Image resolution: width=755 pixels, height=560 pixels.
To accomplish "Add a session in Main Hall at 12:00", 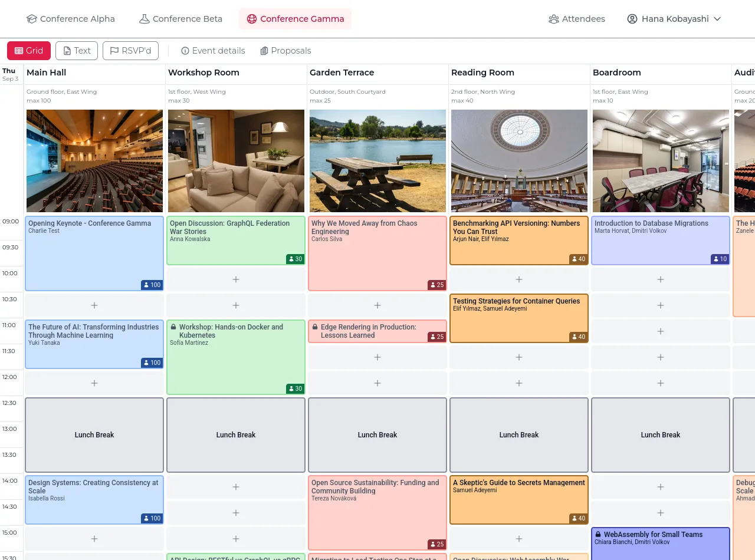I will pyautogui.click(x=94, y=383).
